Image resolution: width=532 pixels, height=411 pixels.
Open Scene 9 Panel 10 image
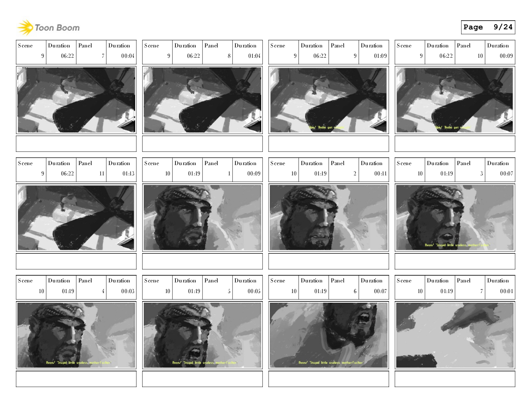(x=455, y=100)
